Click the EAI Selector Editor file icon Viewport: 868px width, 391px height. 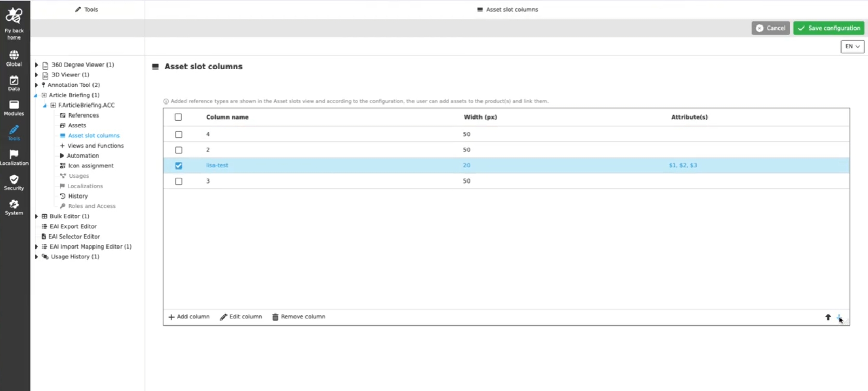coord(44,237)
